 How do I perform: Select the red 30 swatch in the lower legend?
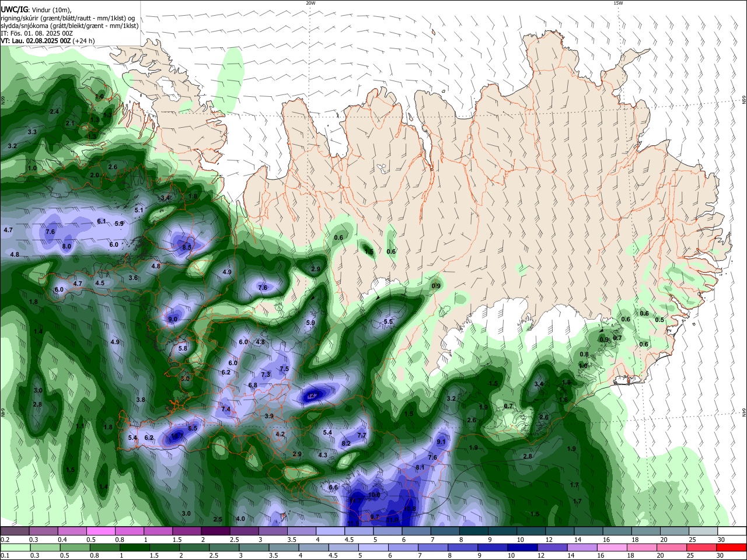(x=731, y=547)
